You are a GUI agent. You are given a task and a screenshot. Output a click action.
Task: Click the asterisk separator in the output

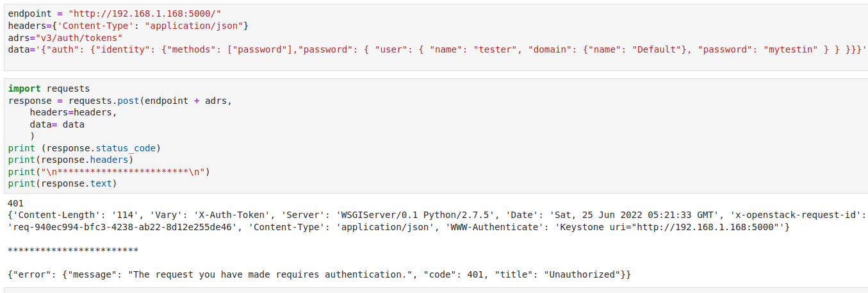pos(73,250)
